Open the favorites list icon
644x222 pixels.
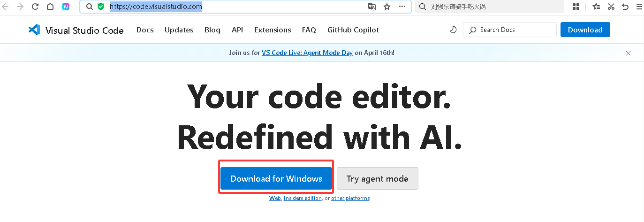click(x=596, y=7)
